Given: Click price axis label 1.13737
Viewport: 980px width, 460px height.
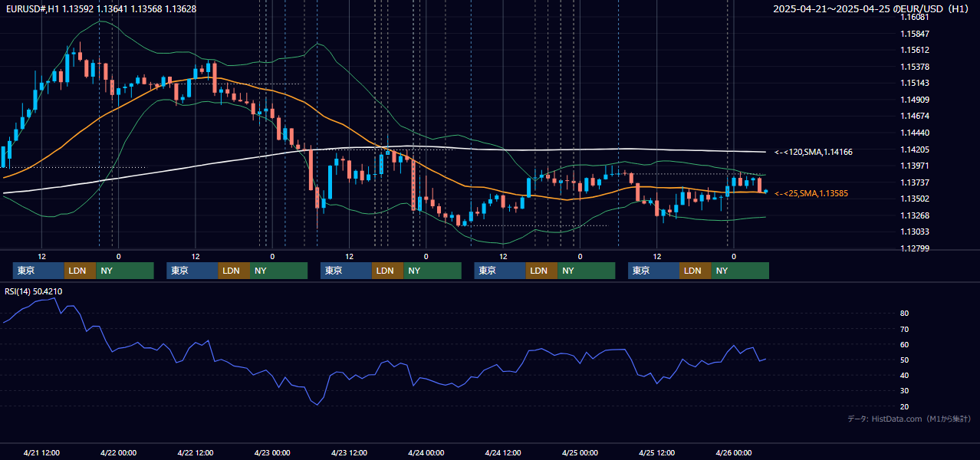Looking at the screenshot, I should 916,182.
